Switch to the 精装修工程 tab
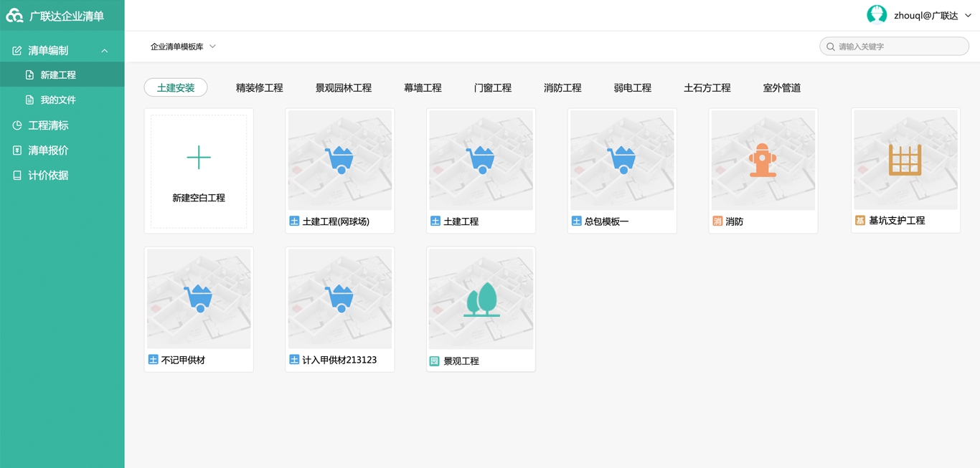The height and width of the screenshot is (468, 980). click(260, 87)
